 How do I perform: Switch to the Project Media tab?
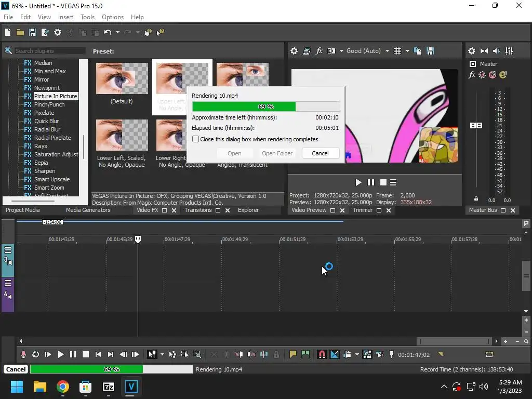tap(23, 210)
